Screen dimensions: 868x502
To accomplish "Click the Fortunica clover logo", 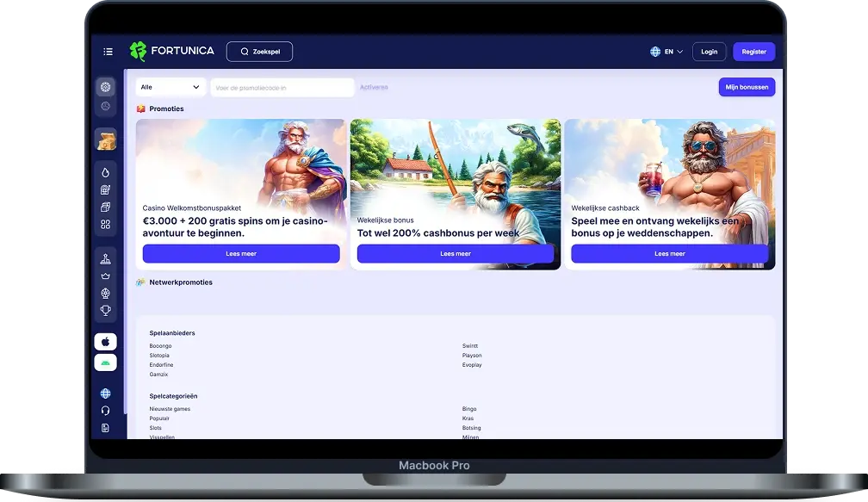I will (x=138, y=52).
